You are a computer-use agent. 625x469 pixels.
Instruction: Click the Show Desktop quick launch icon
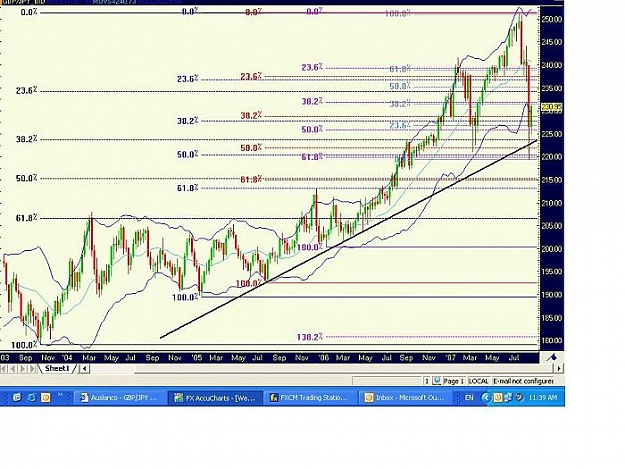[x=17, y=397]
